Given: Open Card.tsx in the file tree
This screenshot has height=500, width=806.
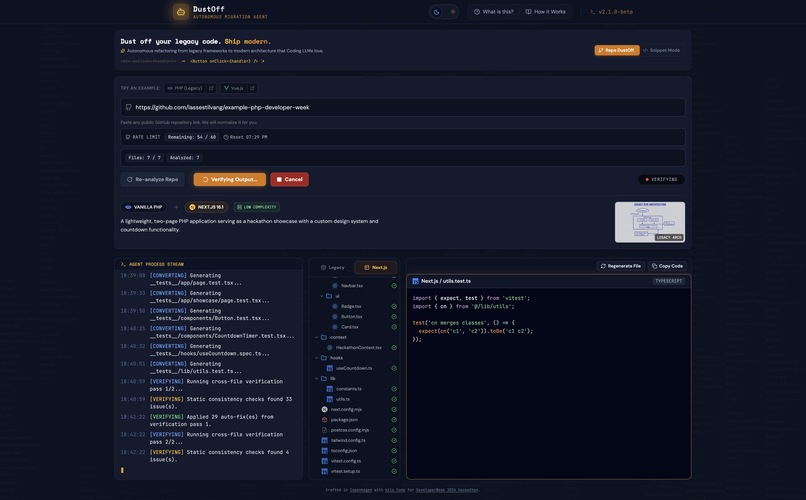Looking at the screenshot, I should pyautogui.click(x=350, y=327).
